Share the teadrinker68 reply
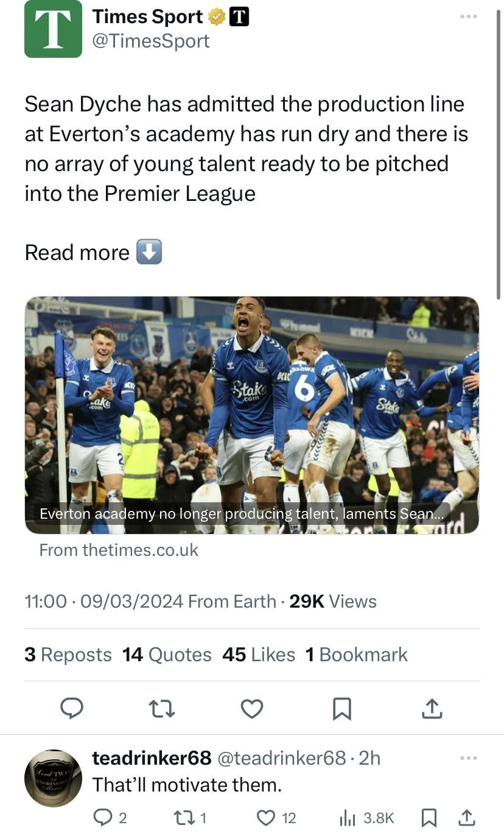Viewport: 504px width, 839px height. (466, 818)
